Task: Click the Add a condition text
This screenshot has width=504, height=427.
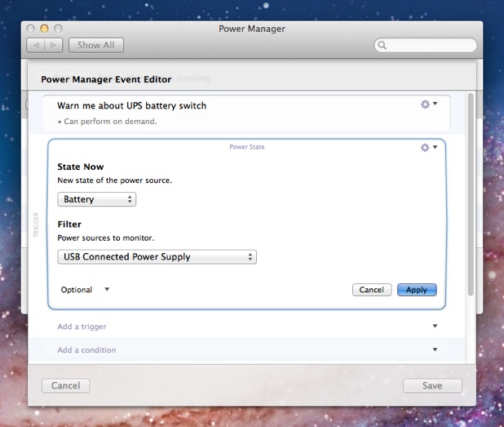Action: 86,350
